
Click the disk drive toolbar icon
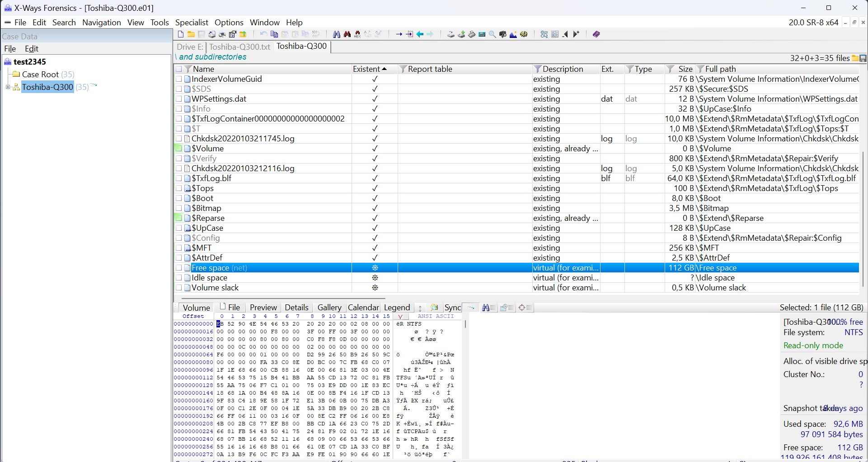[x=451, y=34]
